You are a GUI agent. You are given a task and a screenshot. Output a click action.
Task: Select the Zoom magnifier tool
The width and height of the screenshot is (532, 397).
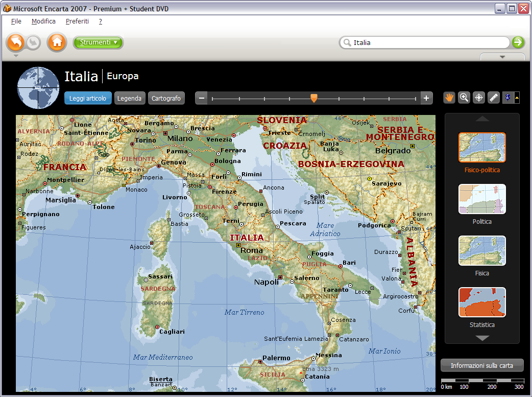pos(464,98)
